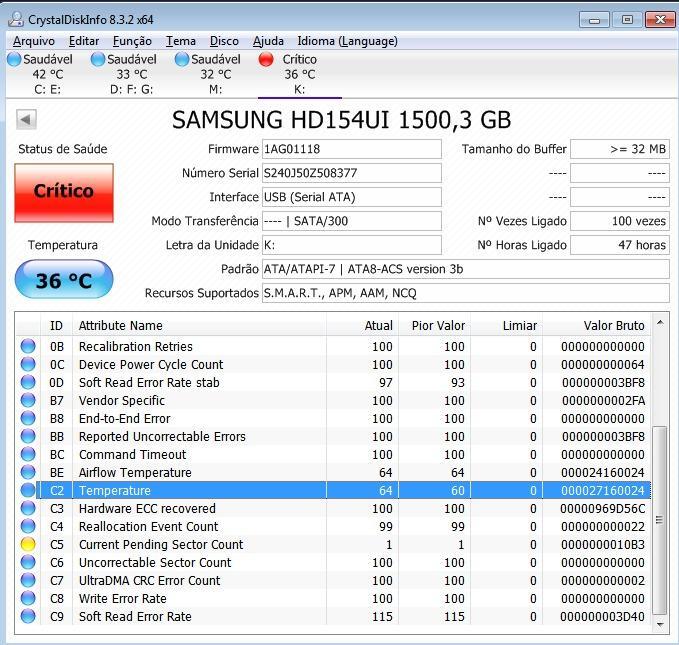679x645 pixels.
Task: Select the Reported Uncorrectable Errors row text
Action: (x=162, y=437)
